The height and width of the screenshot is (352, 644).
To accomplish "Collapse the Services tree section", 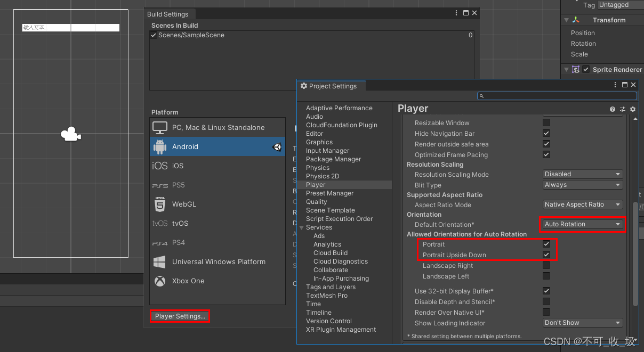I will click(302, 228).
